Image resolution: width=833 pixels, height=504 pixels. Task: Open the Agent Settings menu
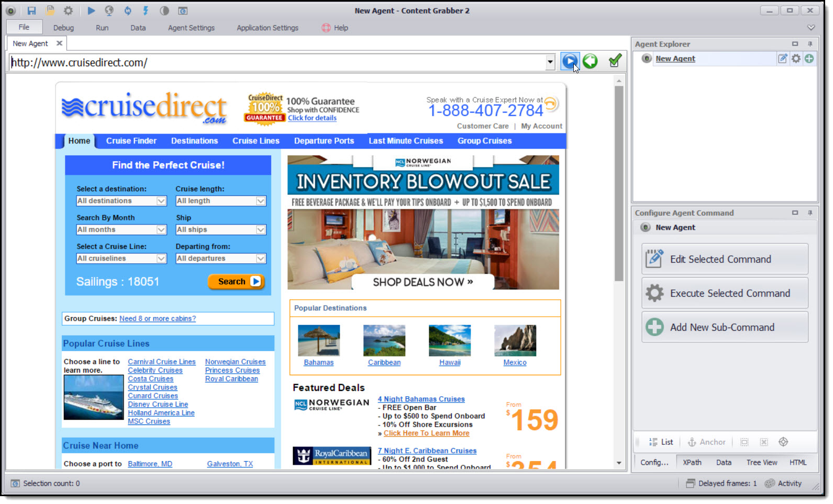tap(191, 28)
